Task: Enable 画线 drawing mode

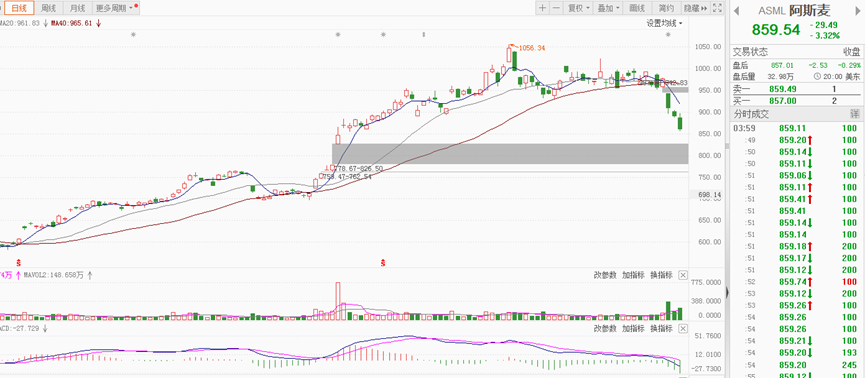Action: pyautogui.click(x=637, y=8)
